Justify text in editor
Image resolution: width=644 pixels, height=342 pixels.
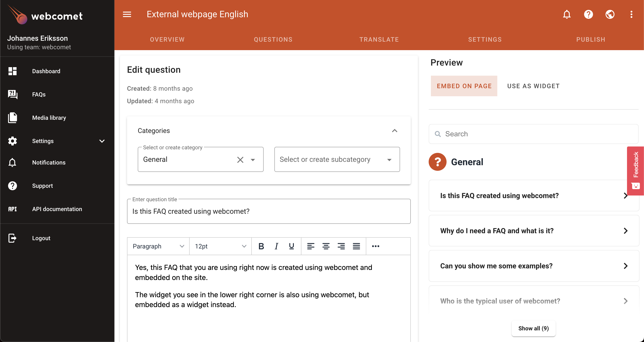point(356,246)
